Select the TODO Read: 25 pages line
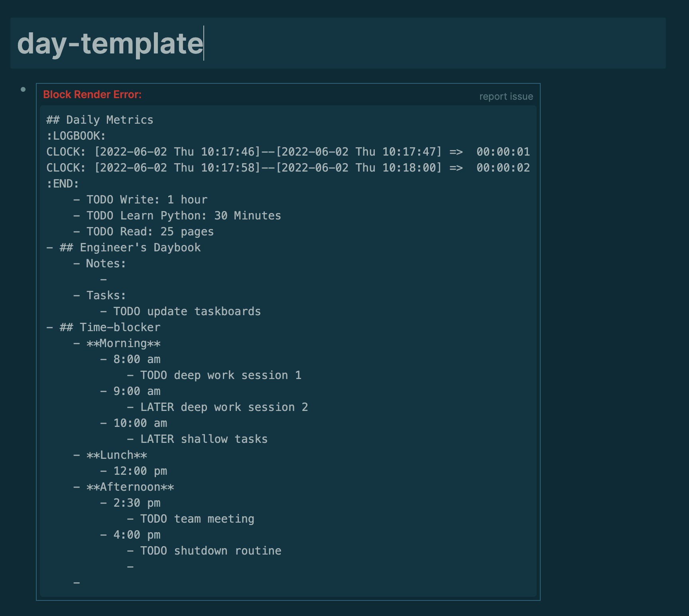The width and height of the screenshot is (689, 616). pos(150,231)
